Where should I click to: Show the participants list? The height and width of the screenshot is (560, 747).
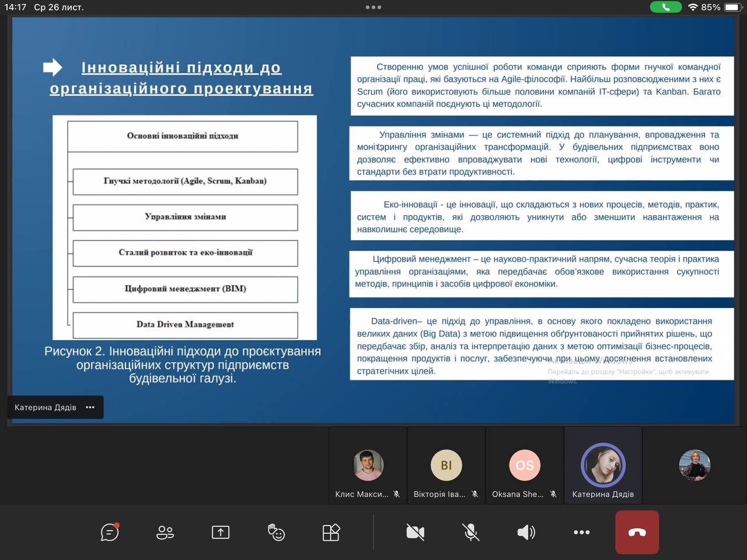(x=165, y=532)
